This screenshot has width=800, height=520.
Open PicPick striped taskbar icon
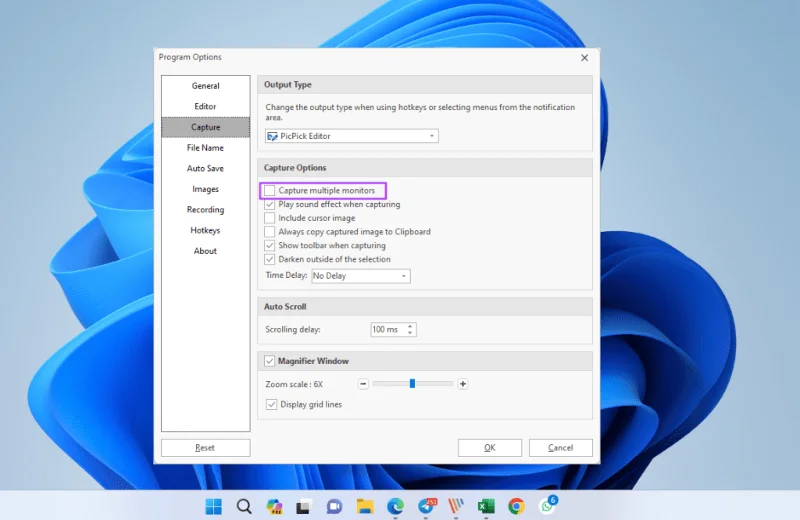(x=456, y=506)
